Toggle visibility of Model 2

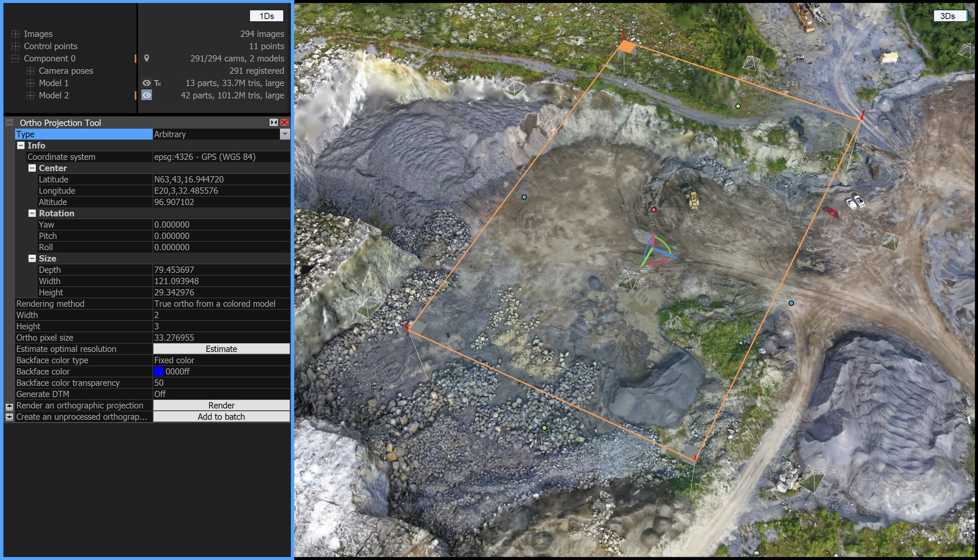point(147,95)
